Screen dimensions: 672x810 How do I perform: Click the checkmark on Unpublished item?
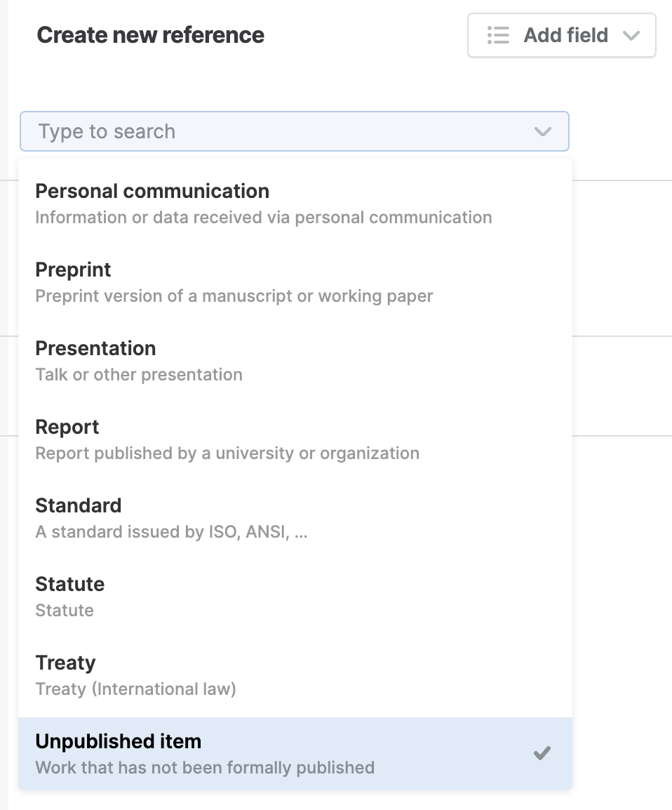tap(542, 753)
